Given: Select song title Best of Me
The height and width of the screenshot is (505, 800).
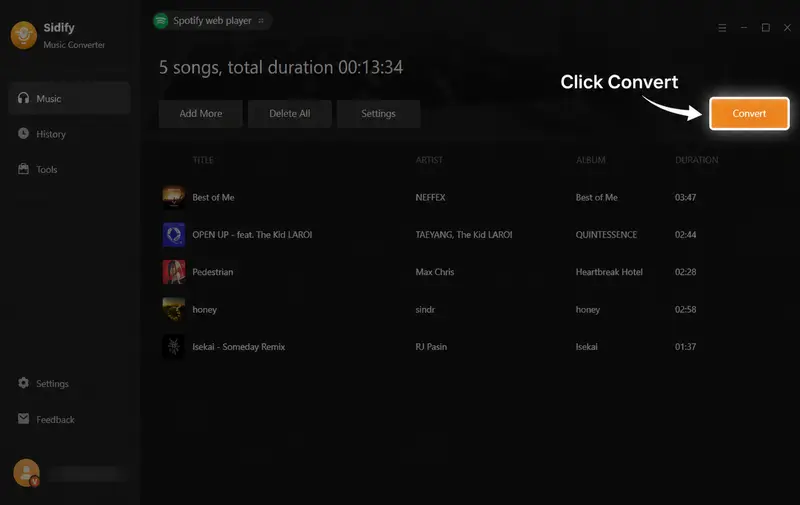Looking at the screenshot, I should (213, 197).
